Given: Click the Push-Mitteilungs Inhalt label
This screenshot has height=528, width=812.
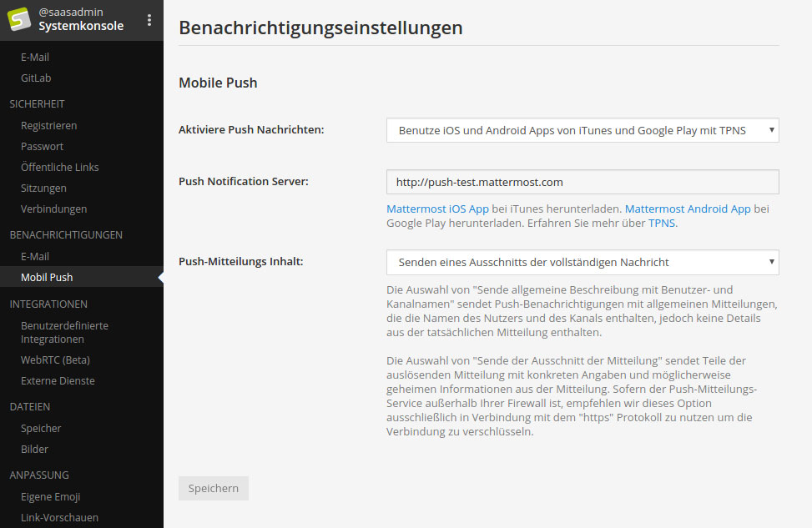Looking at the screenshot, I should tap(241, 261).
